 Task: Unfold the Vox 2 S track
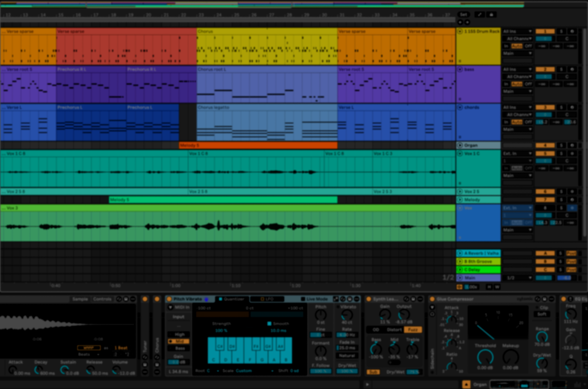pos(460,192)
